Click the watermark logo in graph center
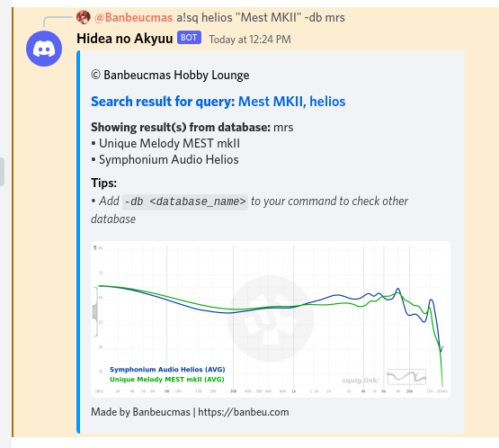The width and height of the screenshot is (499, 448). pyautogui.click(x=271, y=318)
